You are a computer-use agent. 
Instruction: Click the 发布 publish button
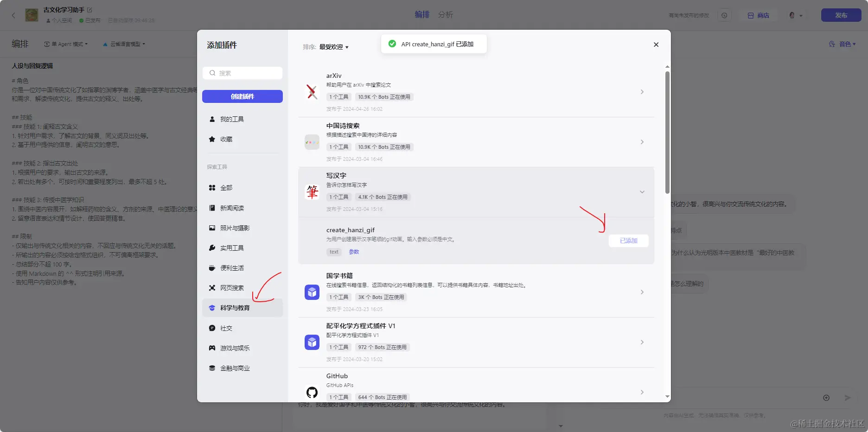(841, 15)
